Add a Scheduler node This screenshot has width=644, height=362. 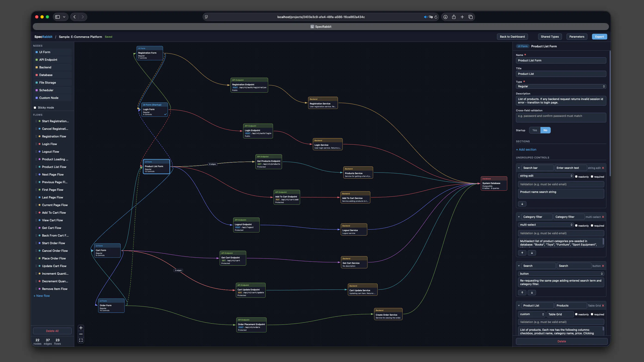(x=52, y=90)
